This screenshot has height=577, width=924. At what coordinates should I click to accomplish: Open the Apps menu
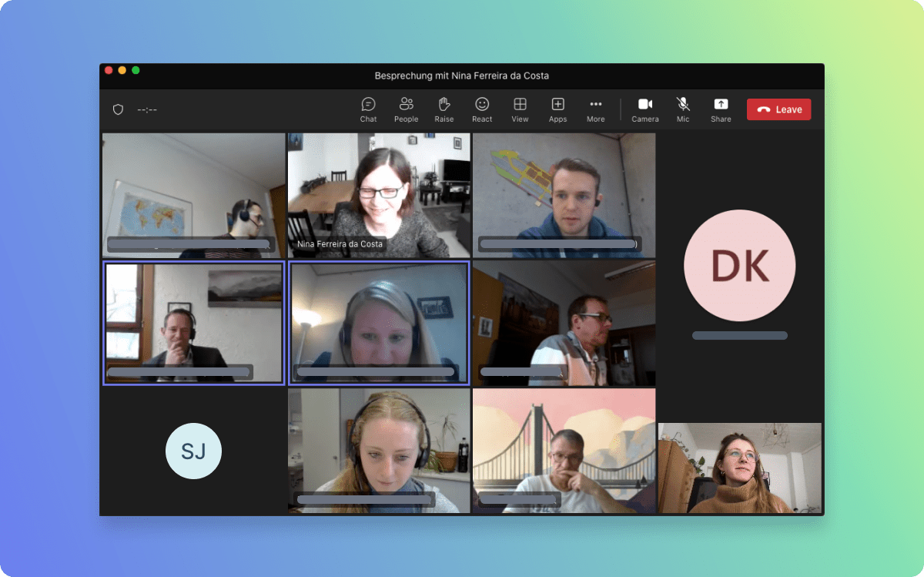pos(557,109)
